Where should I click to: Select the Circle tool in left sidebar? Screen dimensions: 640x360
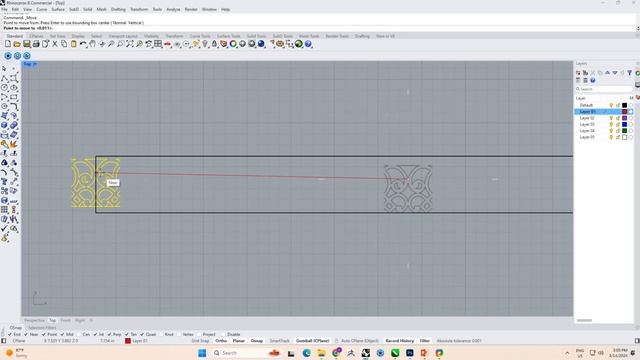(4, 87)
